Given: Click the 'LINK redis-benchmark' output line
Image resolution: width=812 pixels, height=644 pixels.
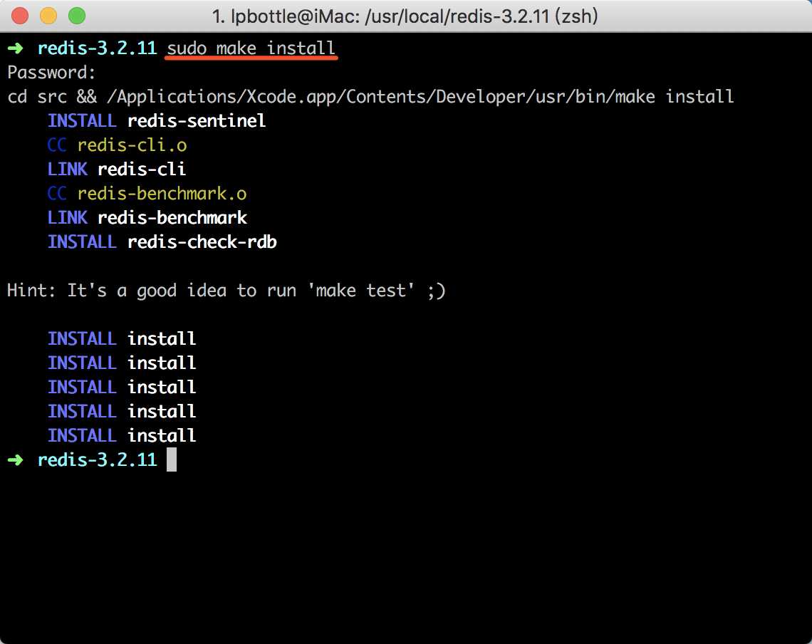Looking at the screenshot, I should tap(147, 217).
